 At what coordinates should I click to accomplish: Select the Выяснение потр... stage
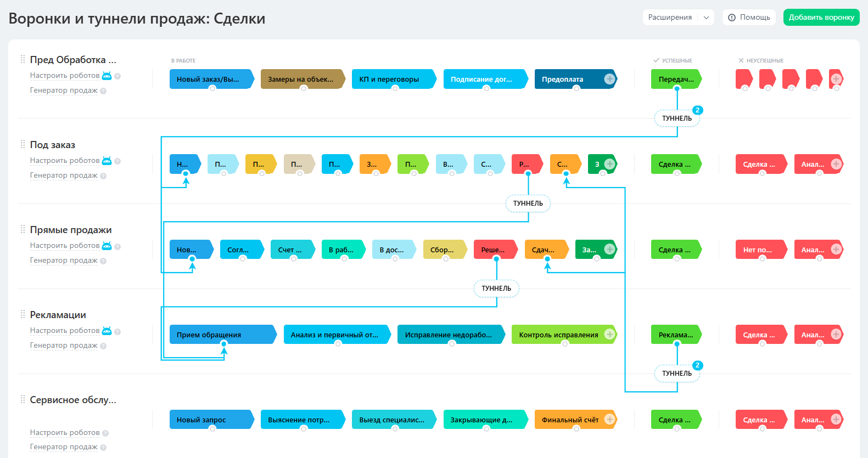(303, 420)
